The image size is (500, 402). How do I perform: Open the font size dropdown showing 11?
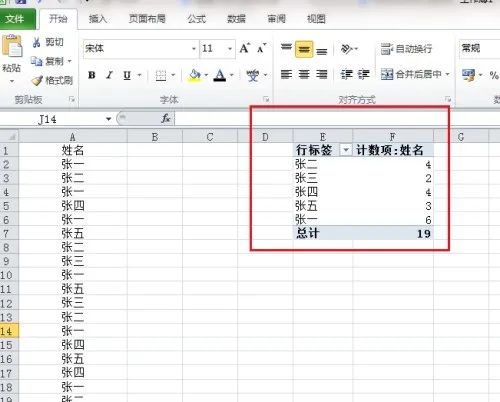(x=218, y=49)
